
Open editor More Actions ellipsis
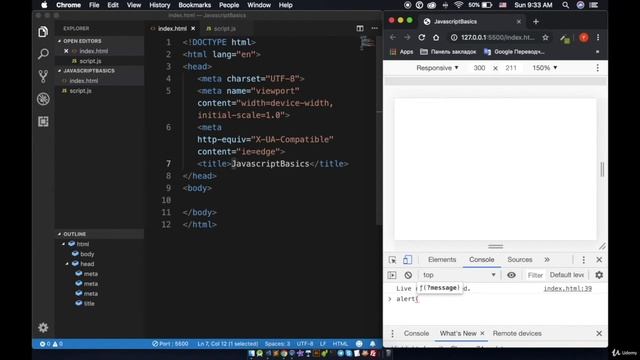coord(375,28)
